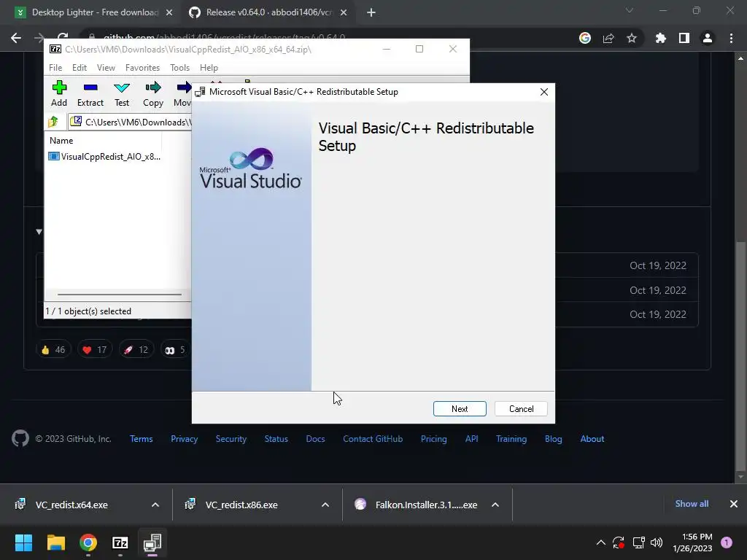This screenshot has height=560, width=747.
Task: Show hidden system tray icons
Action: (x=601, y=542)
